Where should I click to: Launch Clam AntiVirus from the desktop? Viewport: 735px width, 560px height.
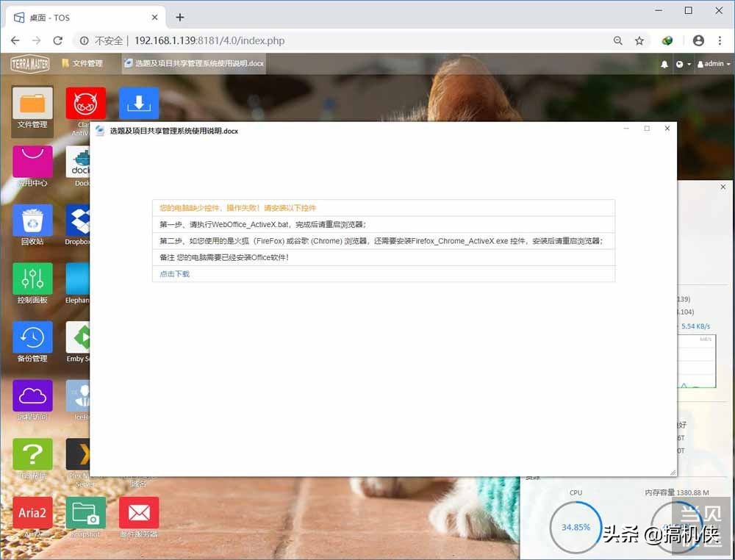(86, 103)
